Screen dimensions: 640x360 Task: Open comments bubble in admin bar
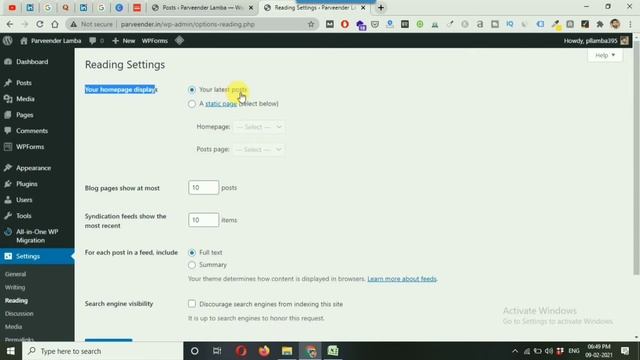point(96,41)
